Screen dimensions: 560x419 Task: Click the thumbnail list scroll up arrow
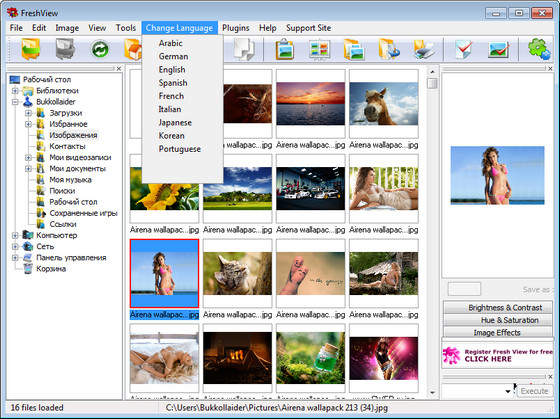click(x=432, y=71)
